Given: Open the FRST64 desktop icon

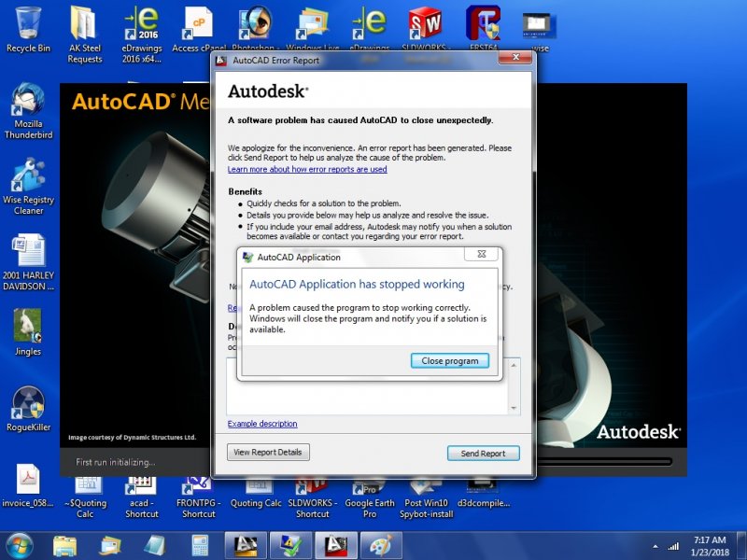Looking at the screenshot, I should (x=483, y=29).
